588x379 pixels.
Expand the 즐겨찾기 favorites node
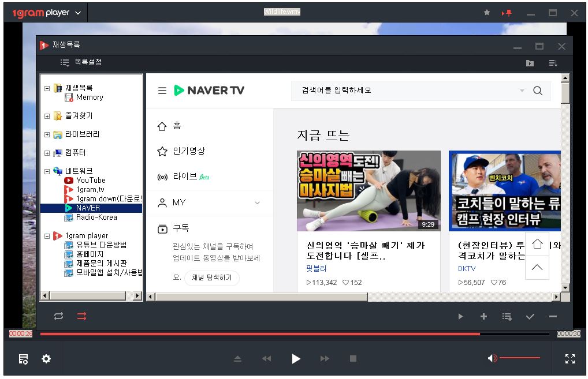click(47, 116)
